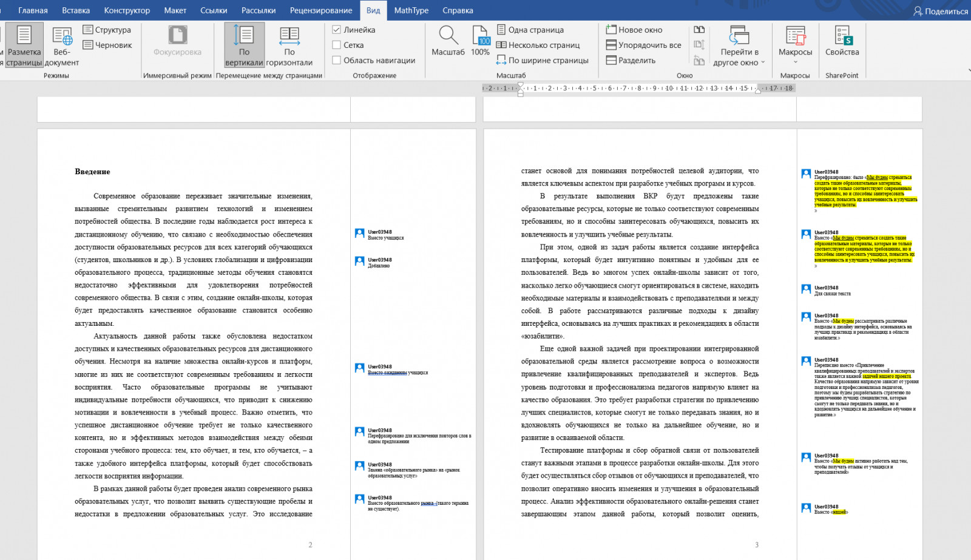The width and height of the screenshot is (971, 560).
Task: Click the avatar of comment "Для связки текста"
Action: (806, 289)
